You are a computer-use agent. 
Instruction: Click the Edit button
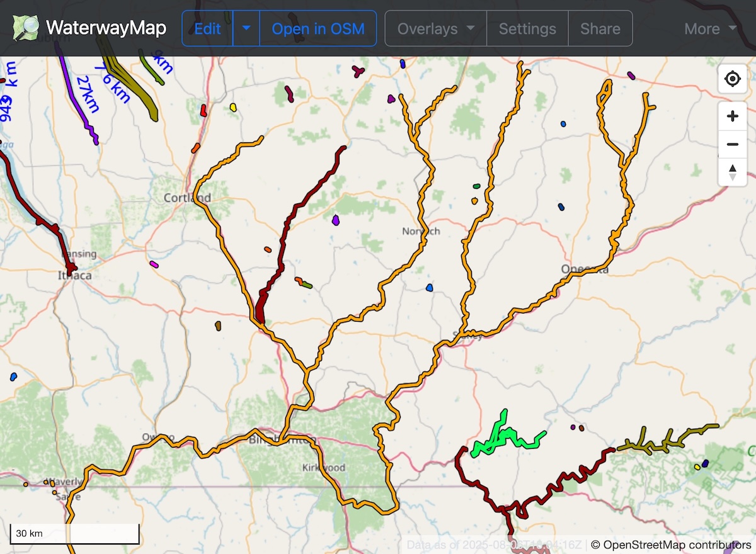pyautogui.click(x=207, y=28)
